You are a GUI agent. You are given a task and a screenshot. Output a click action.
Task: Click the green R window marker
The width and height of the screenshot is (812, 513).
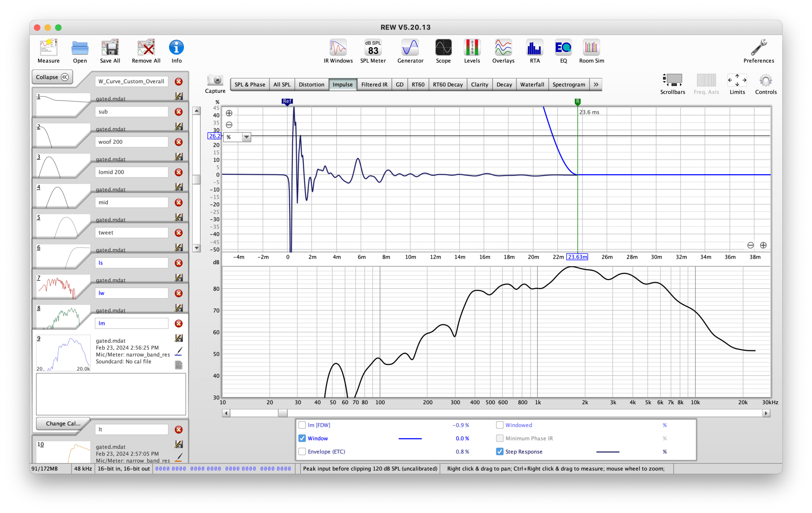point(578,102)
